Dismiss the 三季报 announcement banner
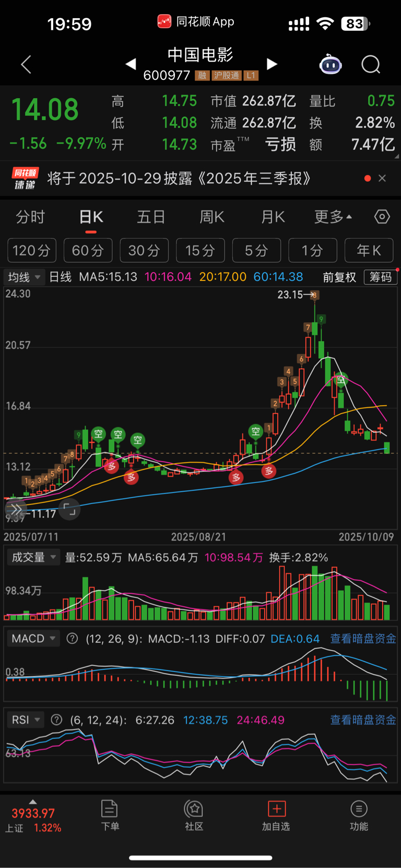Viewport: 401px width, 868px height. [382, 179]
